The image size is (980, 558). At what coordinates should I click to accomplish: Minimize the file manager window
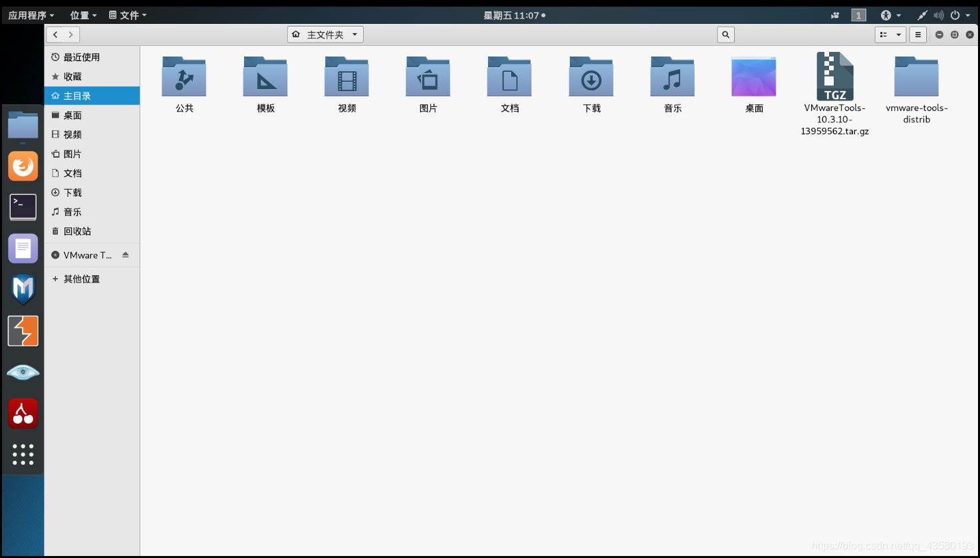click(x=939, y=35)
